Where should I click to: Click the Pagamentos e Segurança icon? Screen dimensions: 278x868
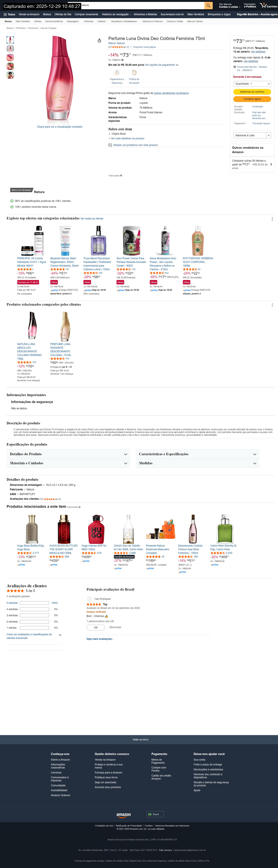coord(117,72)
